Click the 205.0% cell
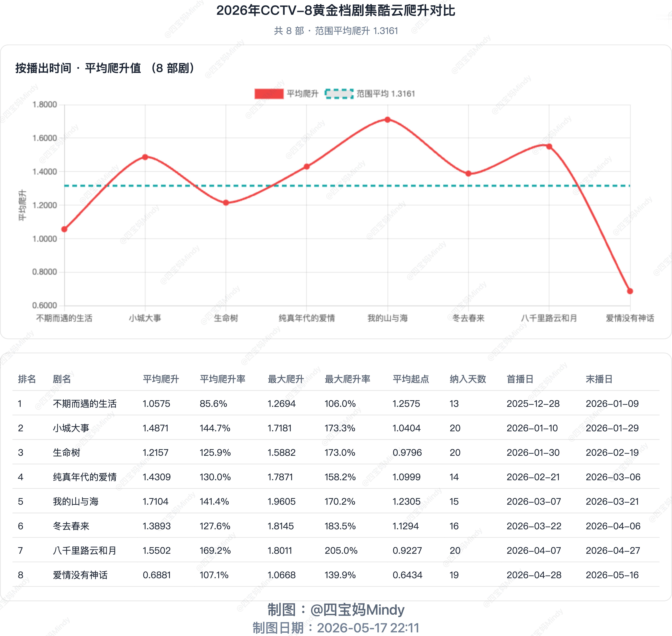Viewport: 672px width, 636px height. pos(341,551)
